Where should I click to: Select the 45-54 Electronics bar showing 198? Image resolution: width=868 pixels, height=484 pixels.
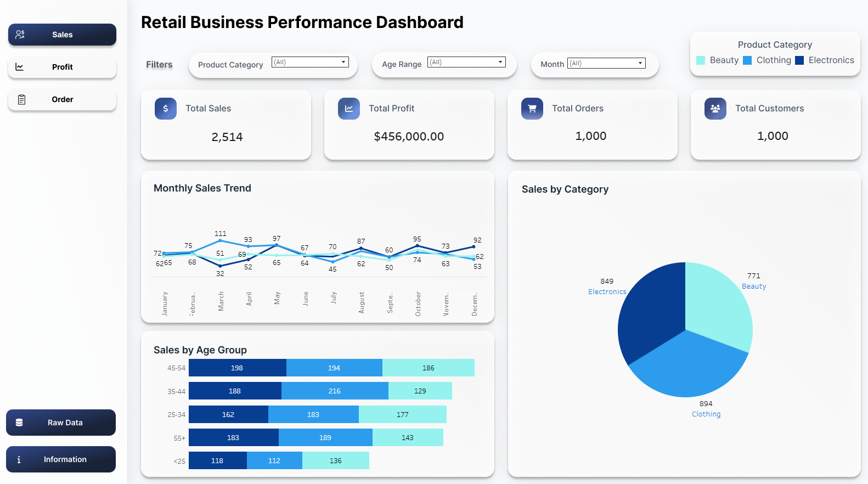[238, 368]
